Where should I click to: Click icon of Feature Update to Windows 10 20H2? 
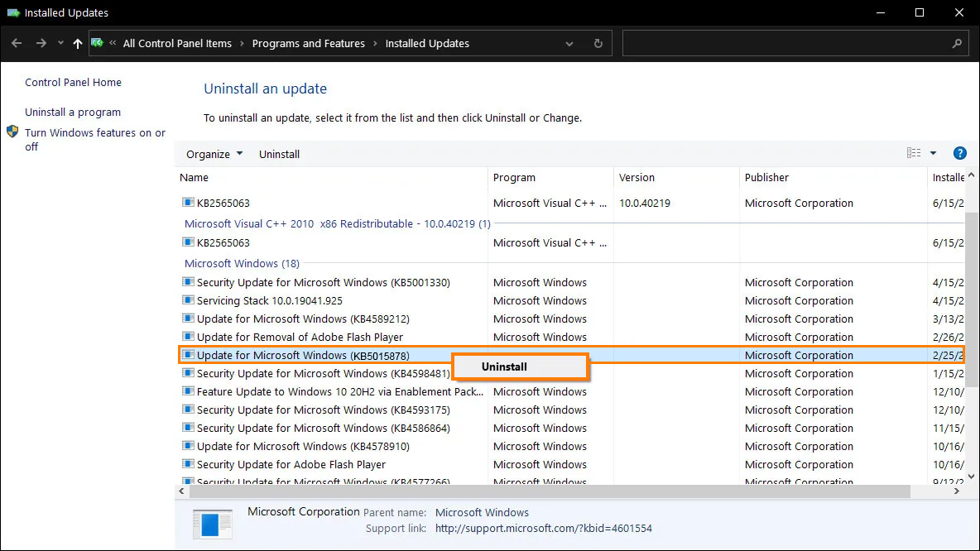188,391
